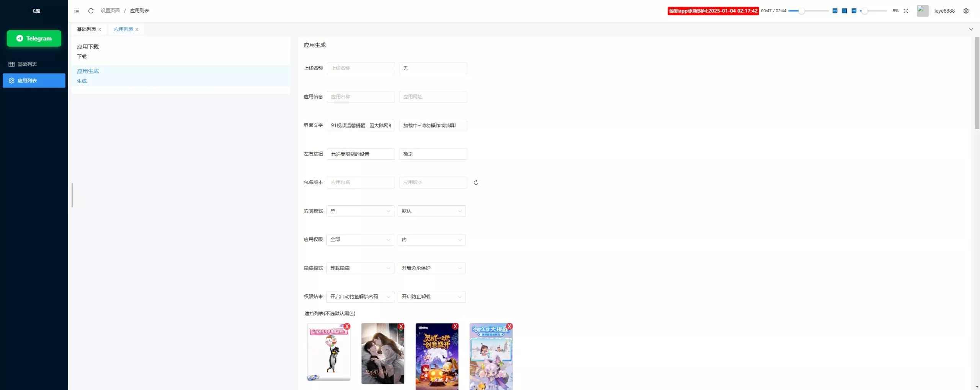The height and width of the screenshot is (390, 980).
Task: Open 基础列表 in the sidebar
Action: [34, 64]
